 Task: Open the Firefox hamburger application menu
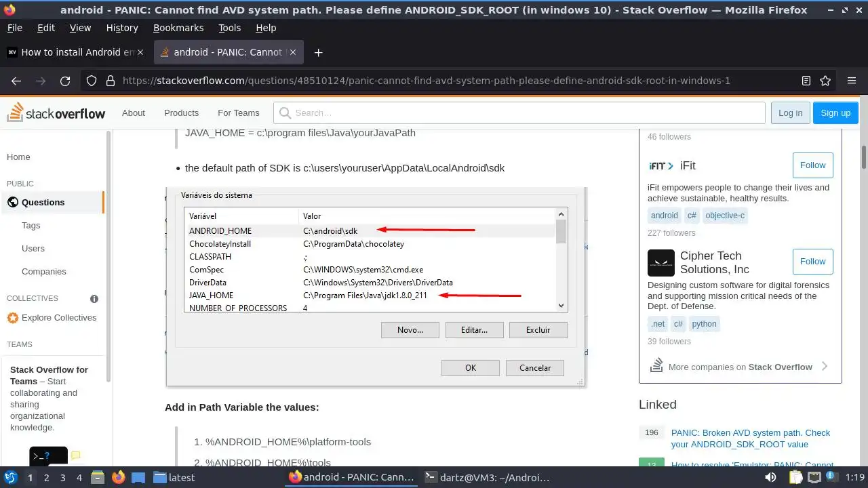[x=852, y=81]
